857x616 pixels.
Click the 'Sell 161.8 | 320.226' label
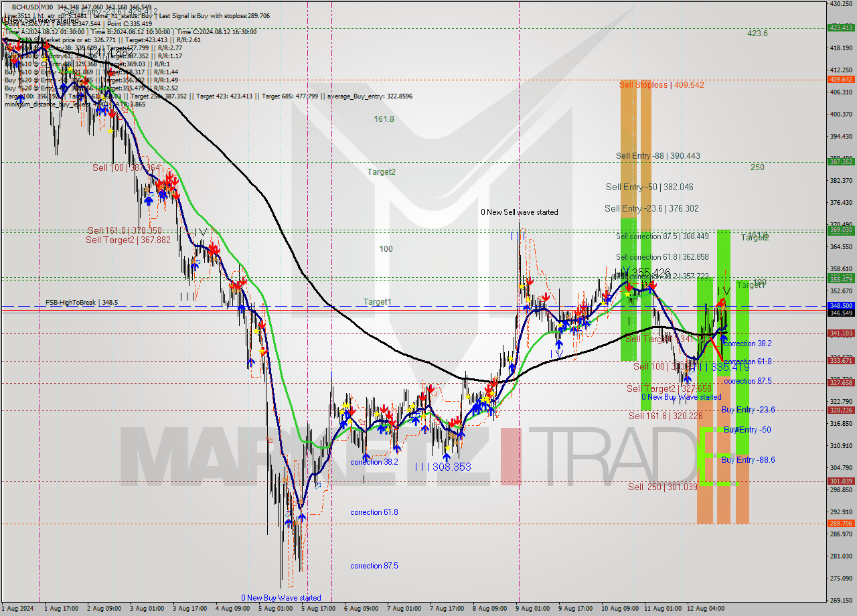(x=666, y=416)
